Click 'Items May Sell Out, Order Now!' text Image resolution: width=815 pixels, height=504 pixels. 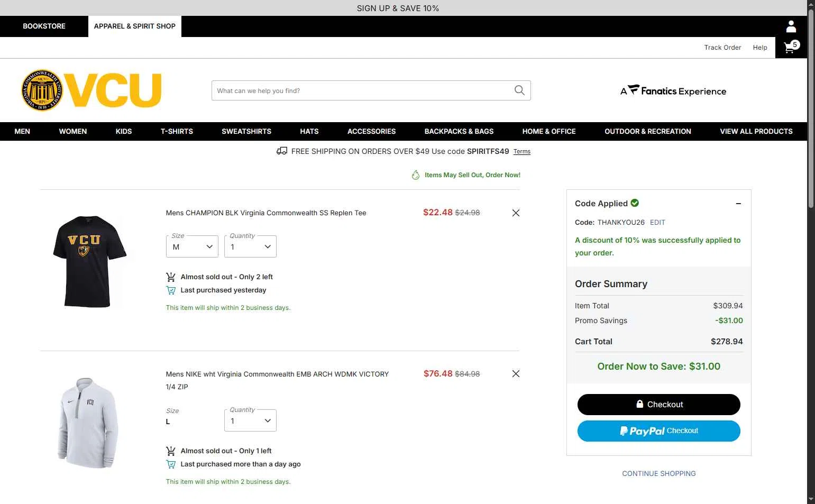coord(472,175)
